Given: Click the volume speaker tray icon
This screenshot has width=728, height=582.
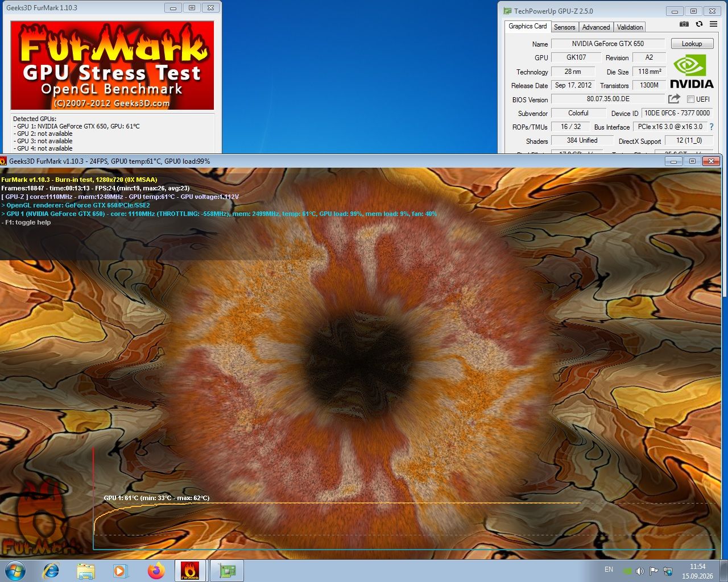Looking at the screenshot, I should click(640, 571).
